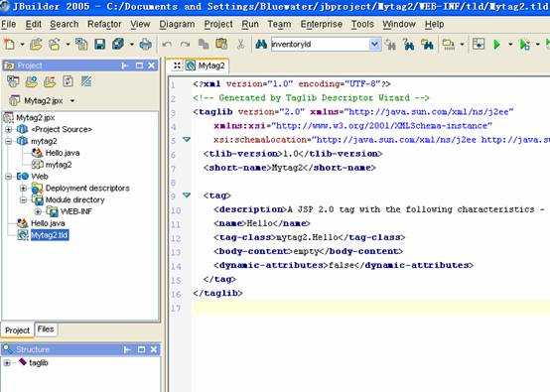Open the Enterprise menu
Viewport: 550px width, 392px height.
tap(322, 24)
